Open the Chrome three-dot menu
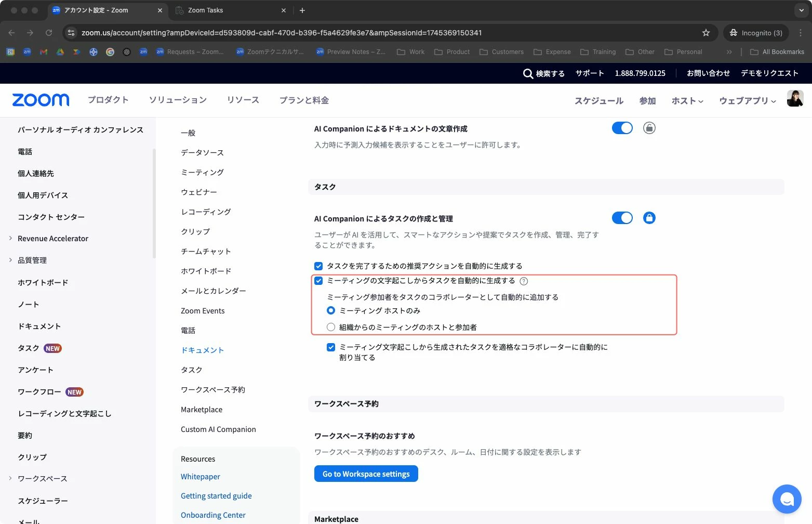The width and height of the screenshot is (812, 524). click(x=801, y=33)
